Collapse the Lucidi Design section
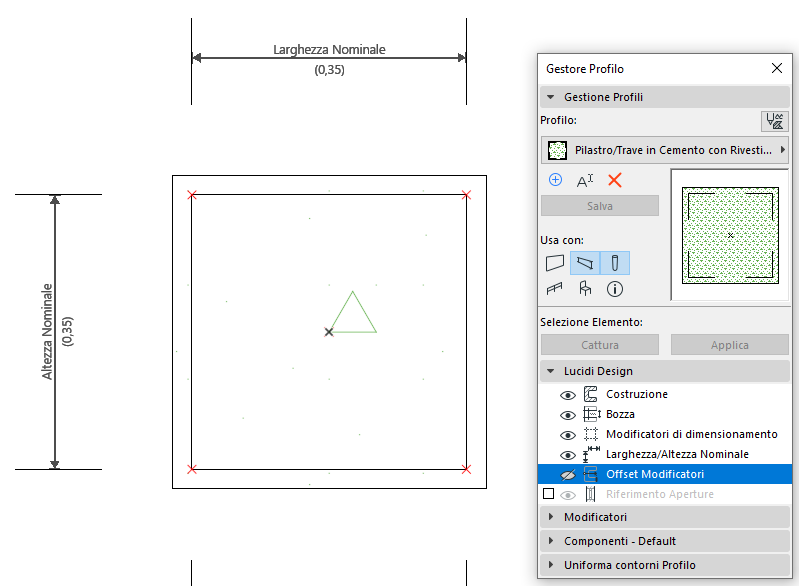Screen dimensions: 799x586 (x=550, y=371)
